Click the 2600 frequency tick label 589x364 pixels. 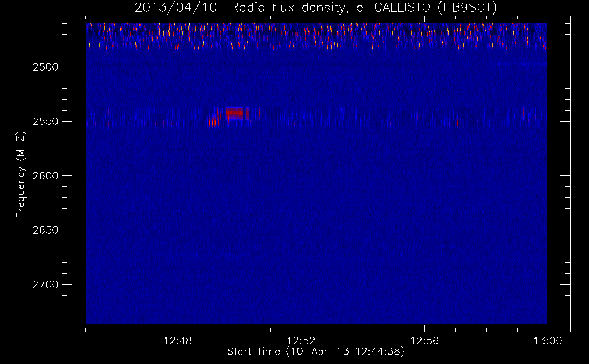tap(45, 176)
